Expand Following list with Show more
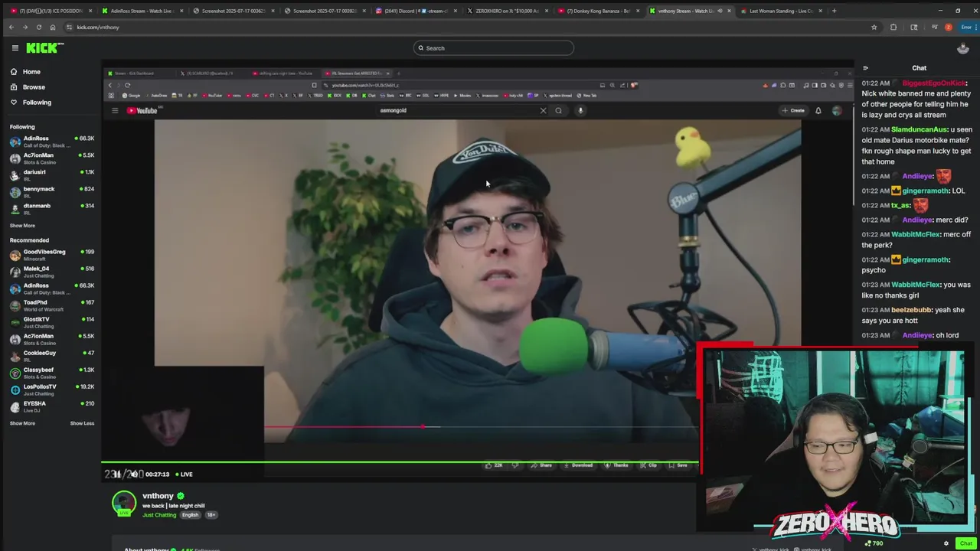980x551 pixels. 22,226
